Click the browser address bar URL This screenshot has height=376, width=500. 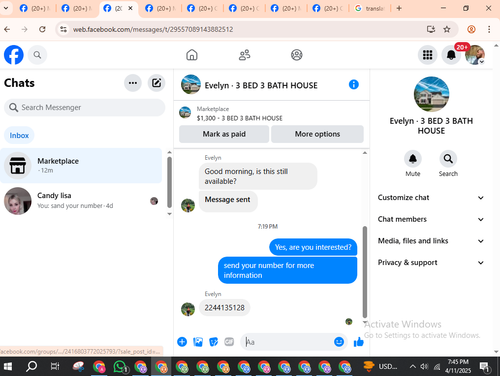153,29
